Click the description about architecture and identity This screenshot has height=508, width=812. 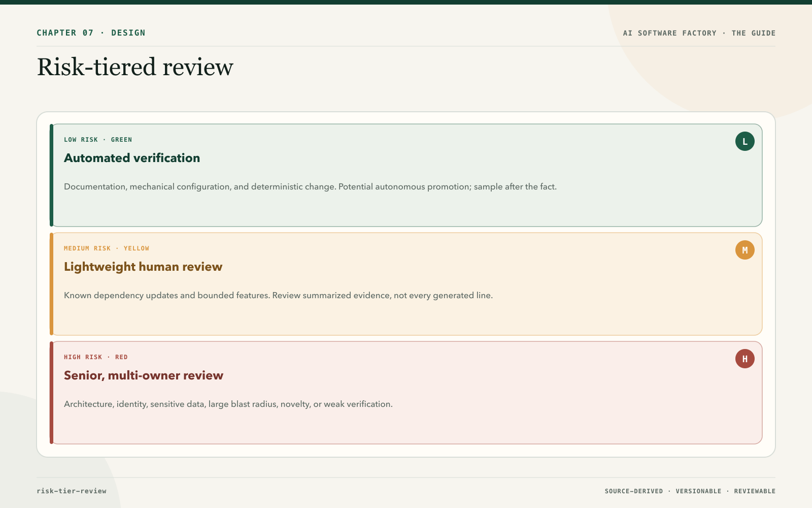[x=228, y=404]
